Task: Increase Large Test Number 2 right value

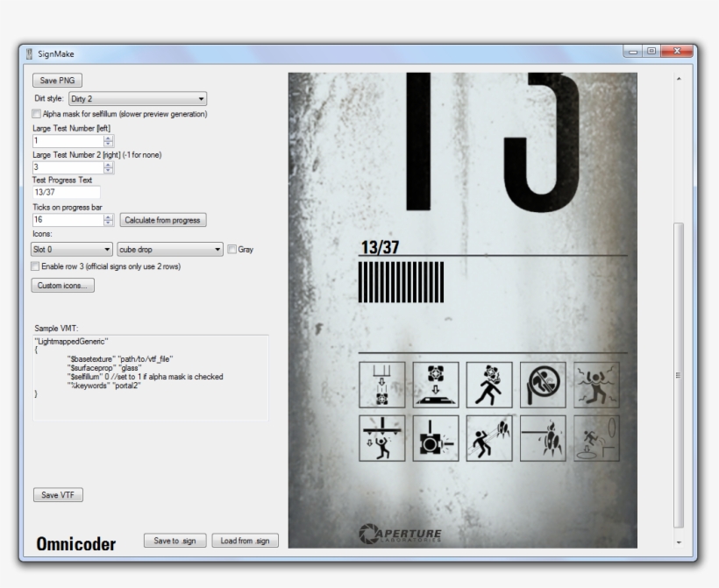Action: click(108, 165)
